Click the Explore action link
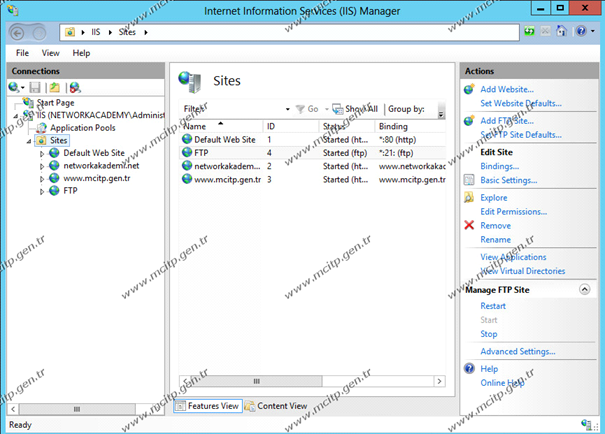 coord(493,198)
